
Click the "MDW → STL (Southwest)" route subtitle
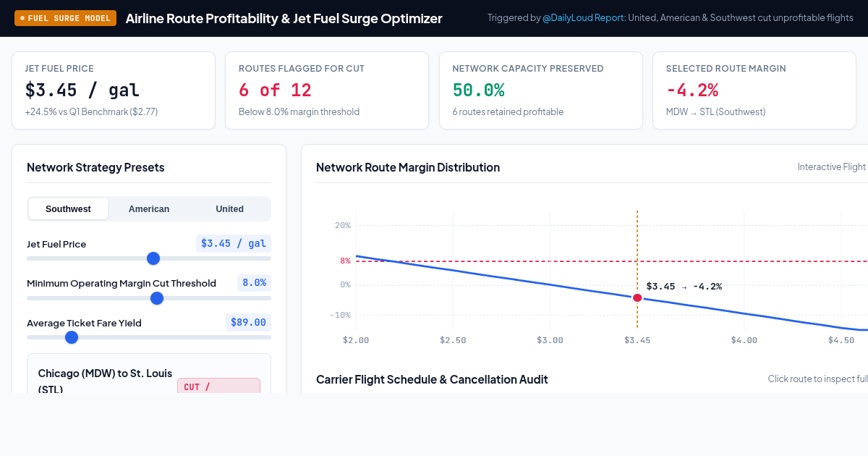coord(715,111)
